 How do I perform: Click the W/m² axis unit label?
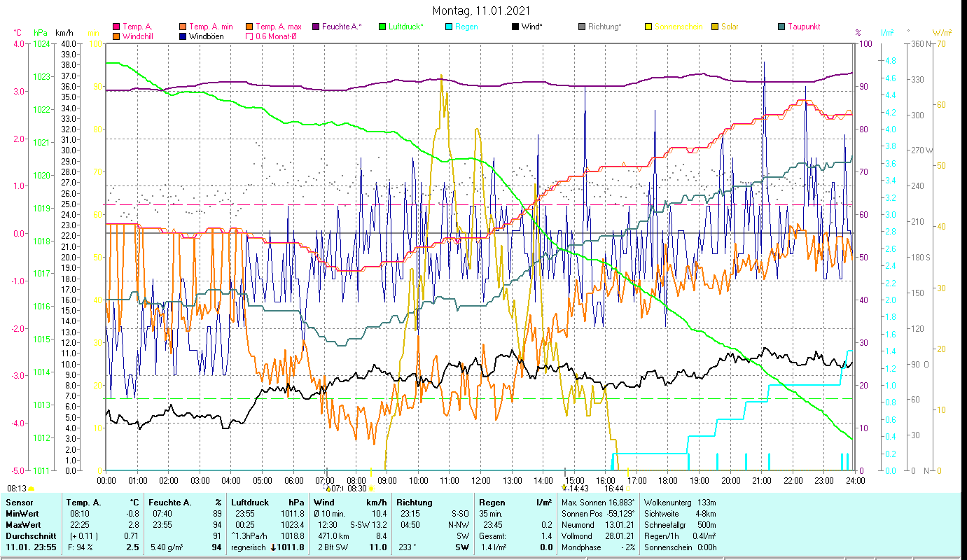point(942,33)
